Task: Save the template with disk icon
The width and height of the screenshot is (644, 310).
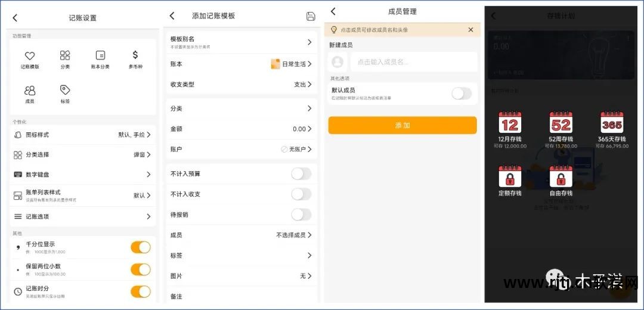Action: 311,16
